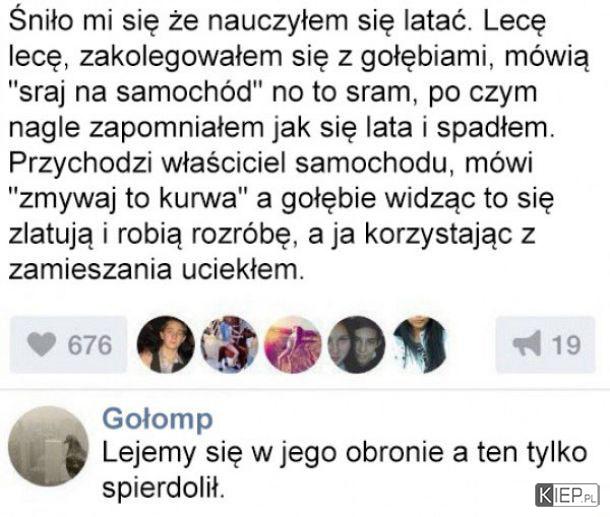The height and width of the screenshot is (517, 610).
Task: Click Gołomp's pigeon profile picture
Action: 48,446
